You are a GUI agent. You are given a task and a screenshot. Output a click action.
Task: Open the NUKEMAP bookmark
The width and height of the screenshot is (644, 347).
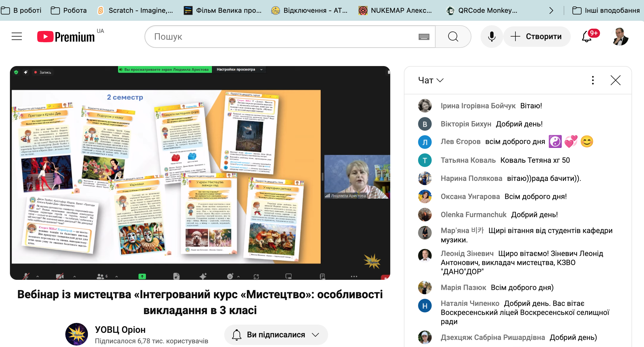pos(395,10)
